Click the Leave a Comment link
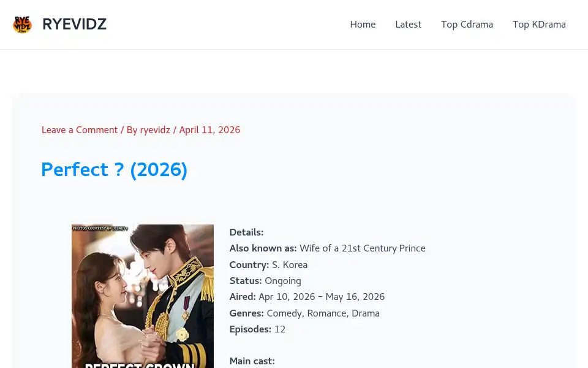The height and width of the screenshot is (368, 588). point(80,130)
